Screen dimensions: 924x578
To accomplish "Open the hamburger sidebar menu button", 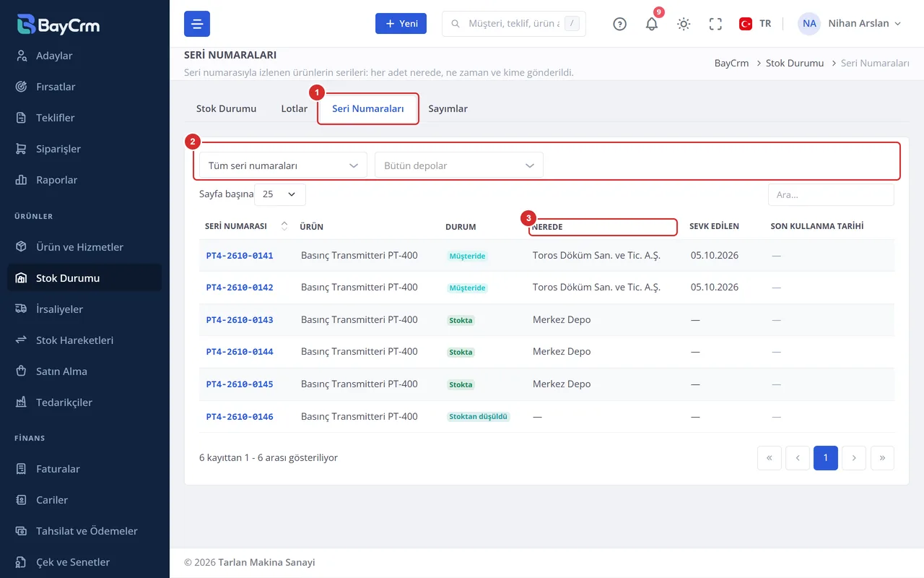I will click(197, 24).
